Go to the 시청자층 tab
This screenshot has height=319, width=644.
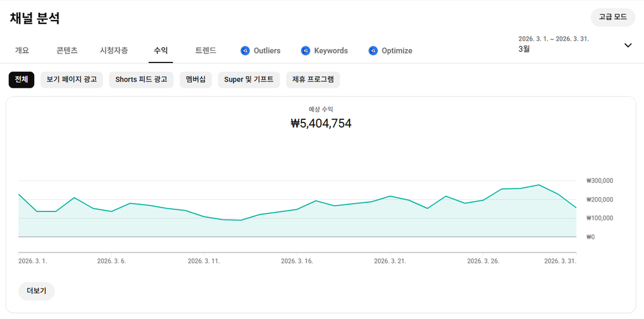(114, 50)
